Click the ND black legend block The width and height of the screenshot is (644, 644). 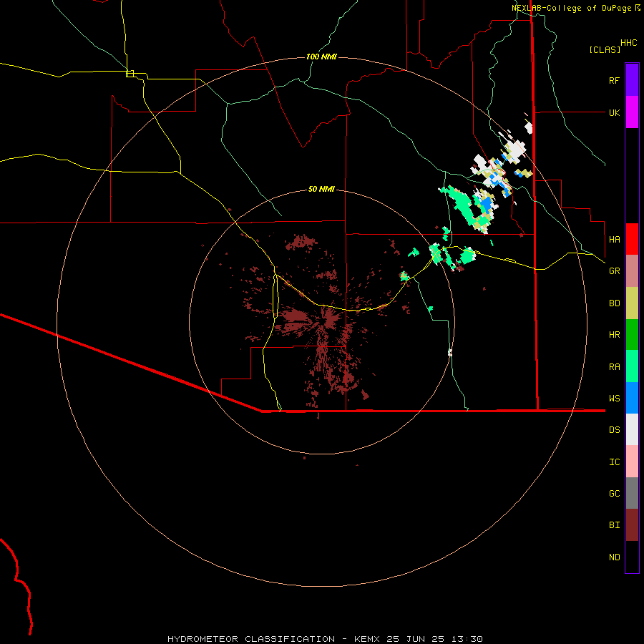point(632,557)
